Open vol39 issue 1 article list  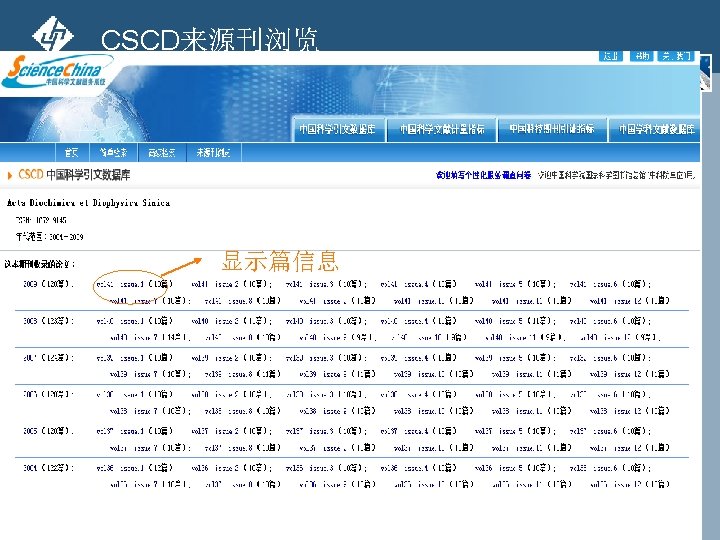click(x=135, y=358)
